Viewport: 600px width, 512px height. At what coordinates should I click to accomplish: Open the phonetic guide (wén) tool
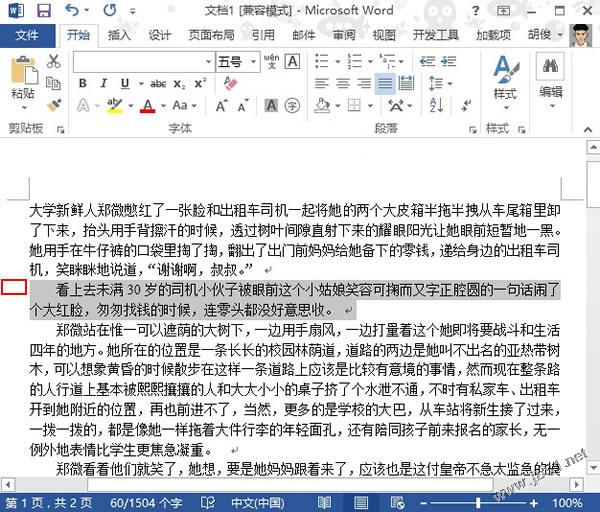[x=271, y=61]
